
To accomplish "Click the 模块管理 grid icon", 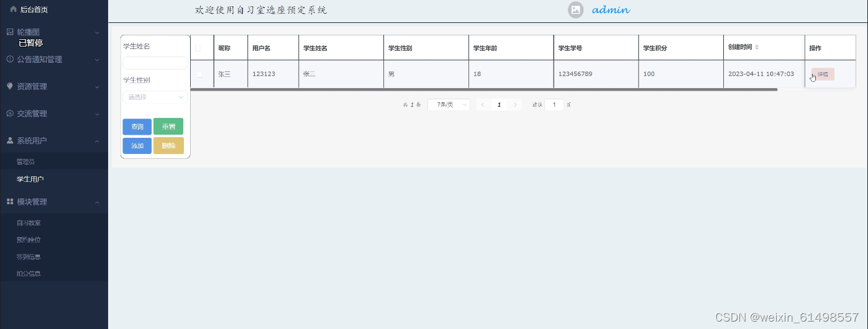I will (x=10, y=202).
